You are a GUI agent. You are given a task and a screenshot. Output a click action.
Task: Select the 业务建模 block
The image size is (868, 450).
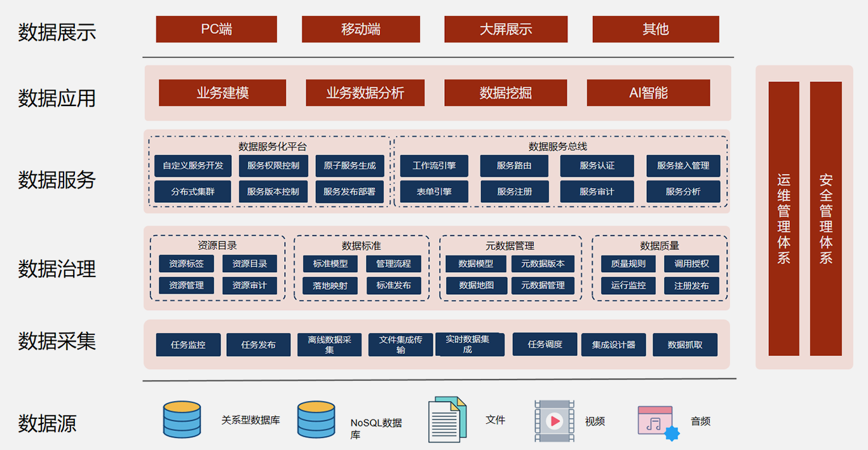222,93
